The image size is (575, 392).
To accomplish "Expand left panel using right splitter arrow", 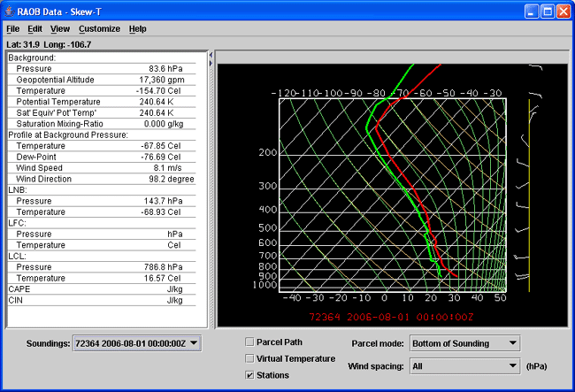I will (x=211, y=63).
